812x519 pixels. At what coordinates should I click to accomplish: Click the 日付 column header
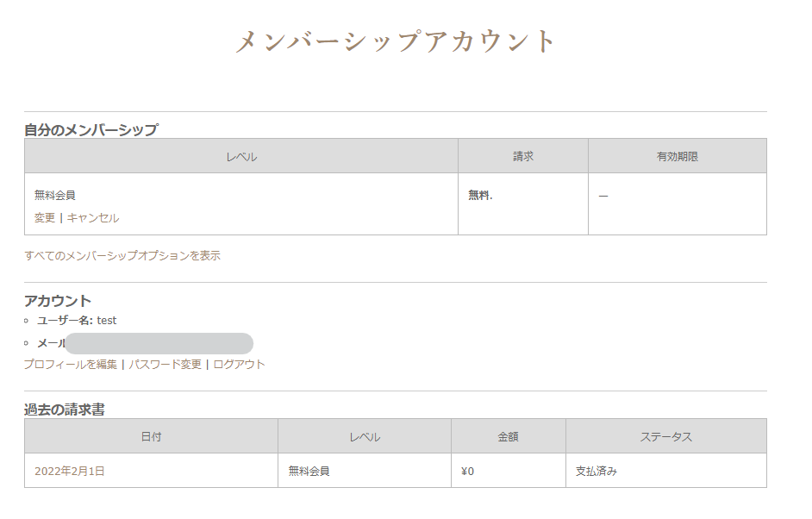[151, 437]
